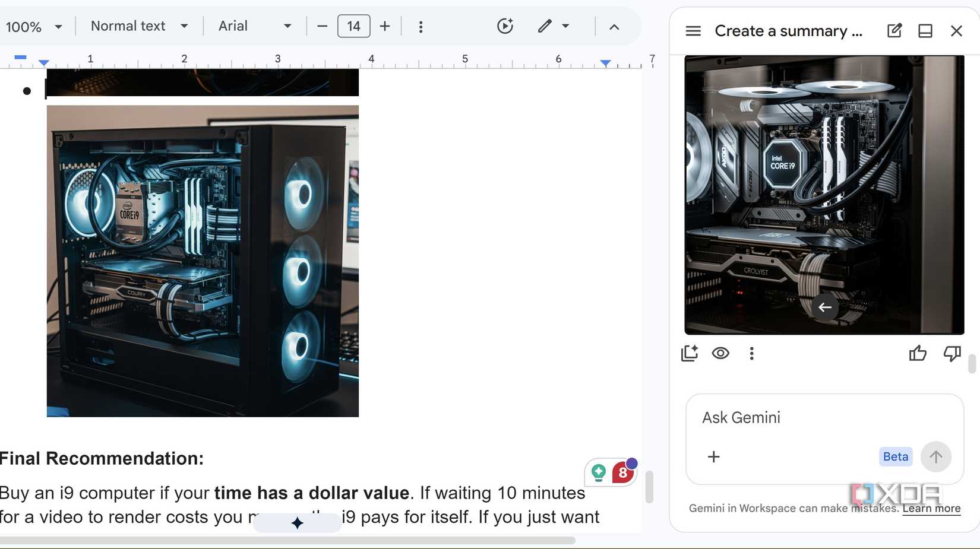The image size is (980, 549).
Task: Insert generated image into the document
Action: point(690,354)
